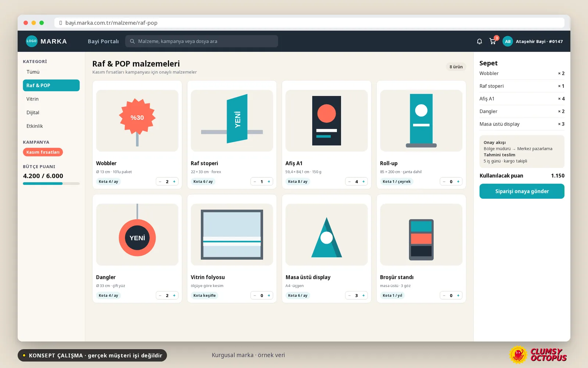588x368 pixels.
Task: Click the Kota 8 / ay badge
Action: click(x=298, y=181)
